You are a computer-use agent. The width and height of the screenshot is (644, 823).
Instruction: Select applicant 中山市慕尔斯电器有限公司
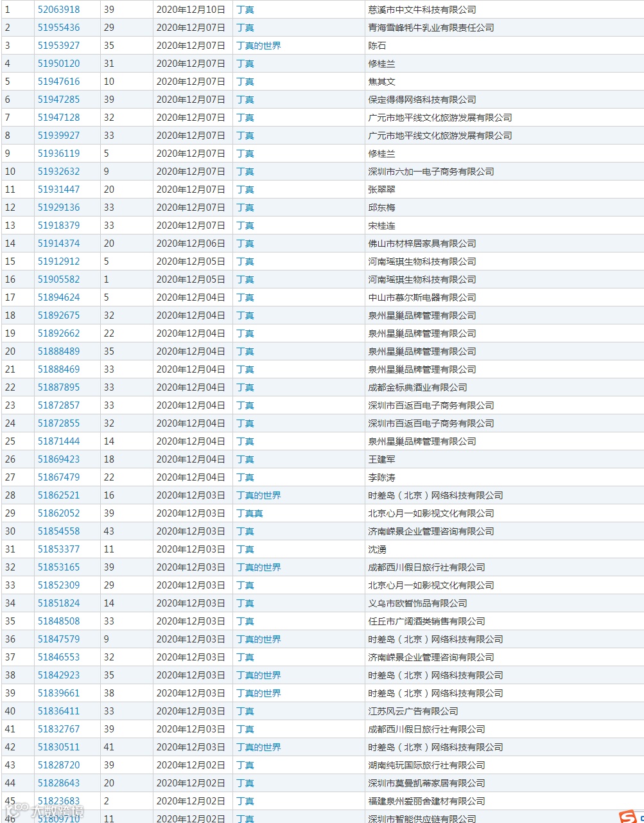(x=422, y=297)
